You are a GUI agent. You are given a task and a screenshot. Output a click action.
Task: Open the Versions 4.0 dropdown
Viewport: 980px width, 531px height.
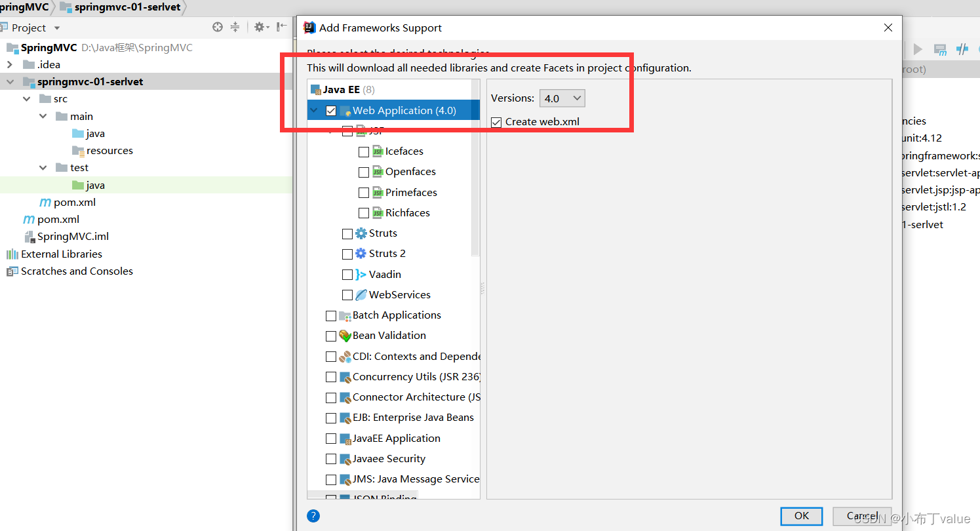coord(562,98)
